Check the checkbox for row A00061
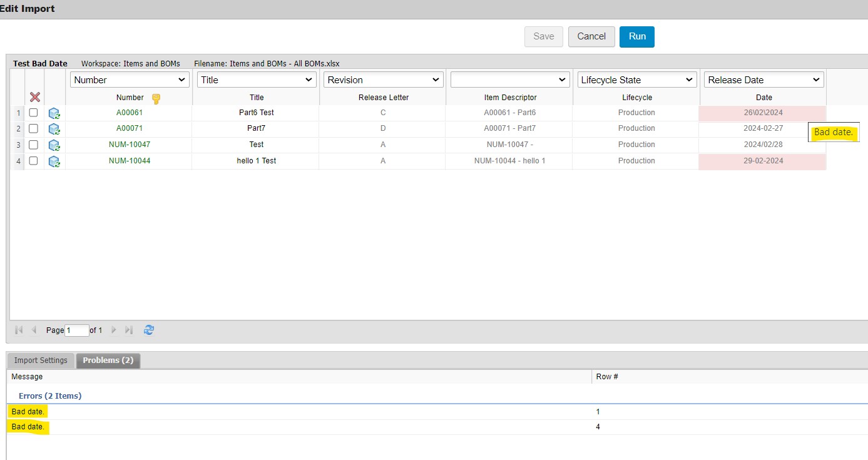This screenshot has height=460, width=868. pos(33,113)
